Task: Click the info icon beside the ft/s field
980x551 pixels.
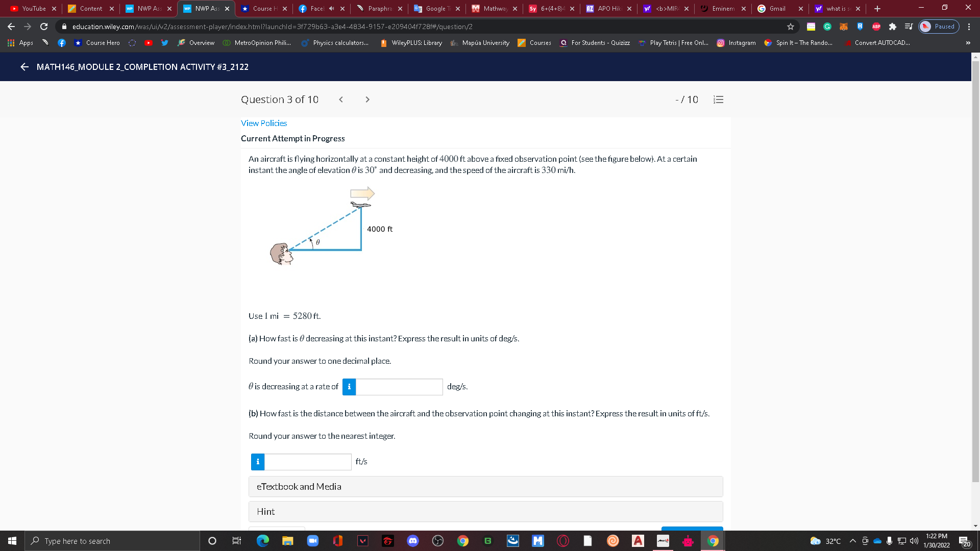Action: point(258,462)
